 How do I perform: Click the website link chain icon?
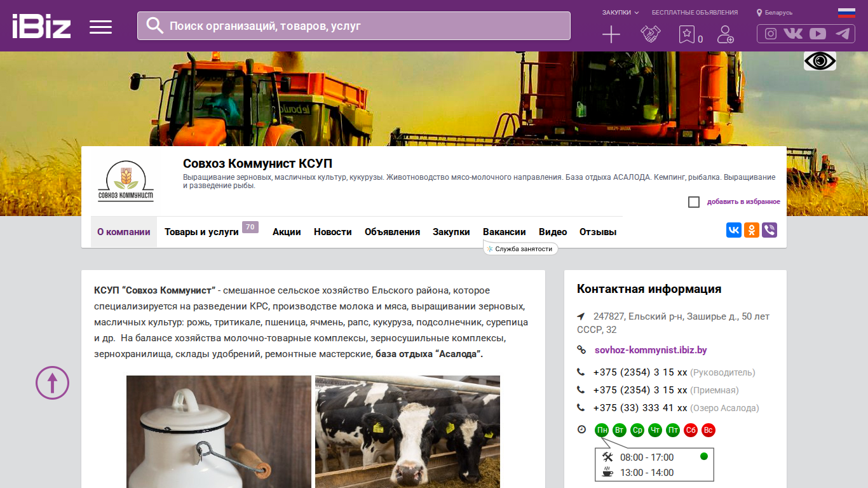[x=581, y=349]
